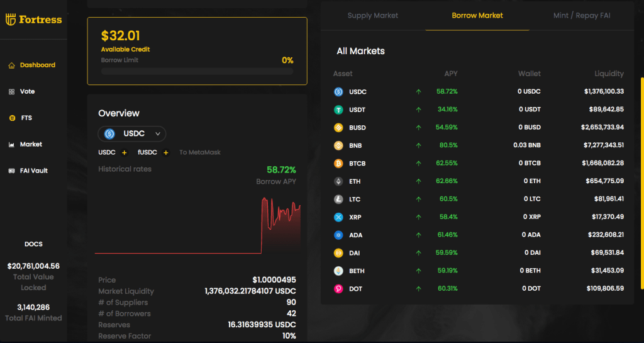The height and width of the screenshot is (343, 644).
Task: Expand the USDC asset dropdown chevron
Action: click(158, 134)
